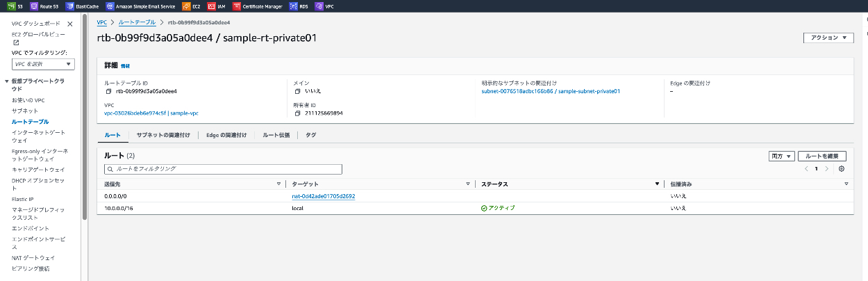Click the ルートを編集 button
The width and height of the screenshot is (868, 281).
coord(822,156)
